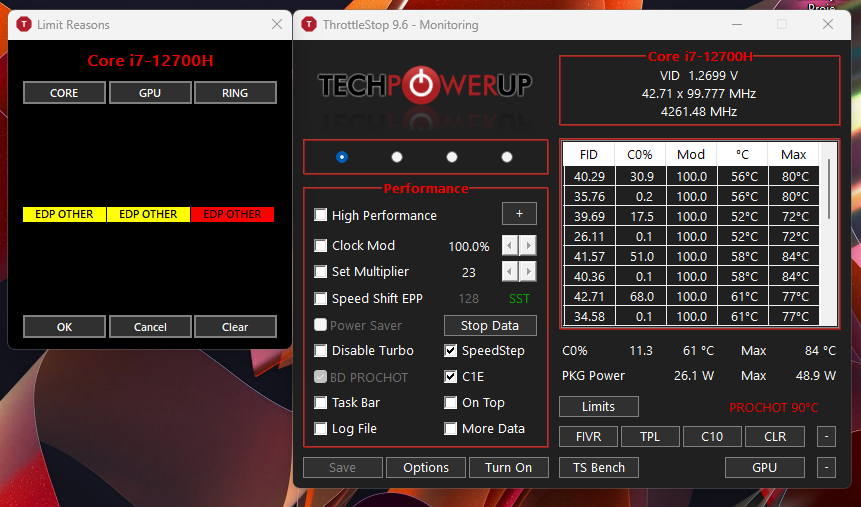Screen dimensions: 861x507
Task: Click the PROCHOT 90°C text
Action: (773, 408)
